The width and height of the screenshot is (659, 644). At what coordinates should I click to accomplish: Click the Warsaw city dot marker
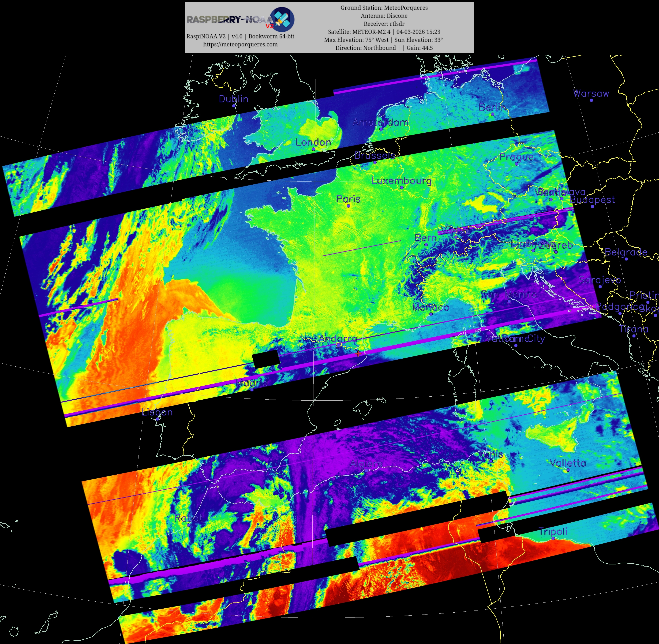pyautogui.click(x=591, y=100)
